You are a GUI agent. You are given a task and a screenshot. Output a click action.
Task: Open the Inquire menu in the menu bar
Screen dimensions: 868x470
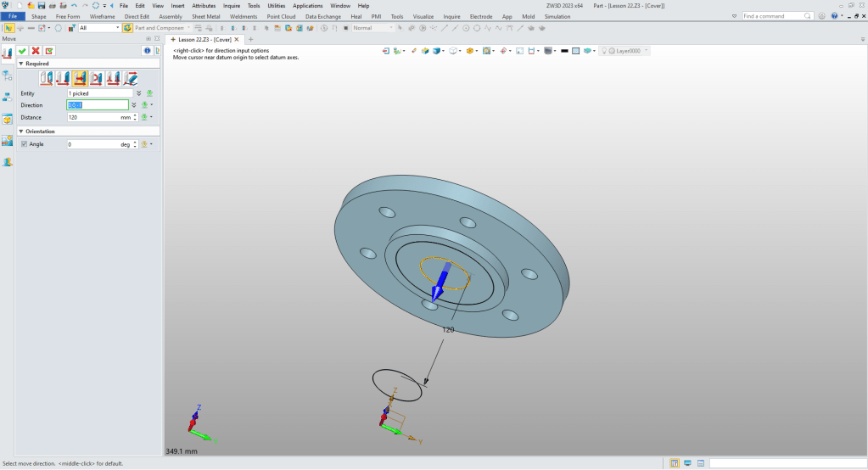point(232,5)
